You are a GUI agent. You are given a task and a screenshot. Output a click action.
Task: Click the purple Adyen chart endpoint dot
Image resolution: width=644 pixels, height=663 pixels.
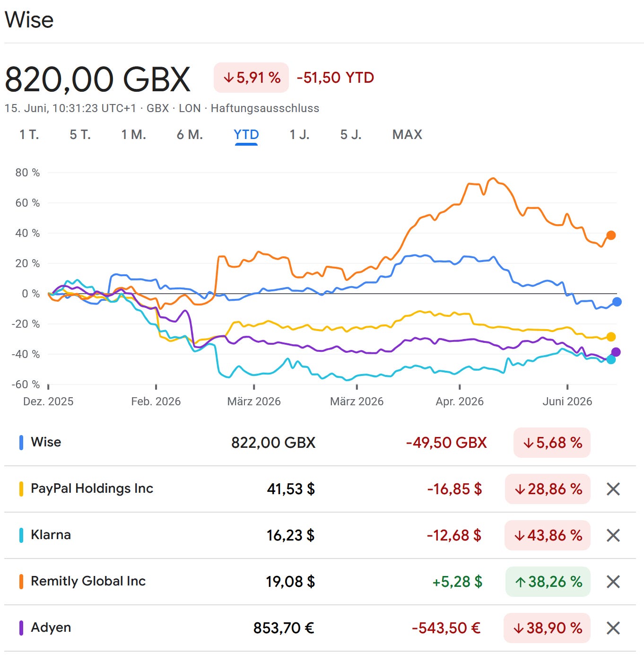(616, 352)
